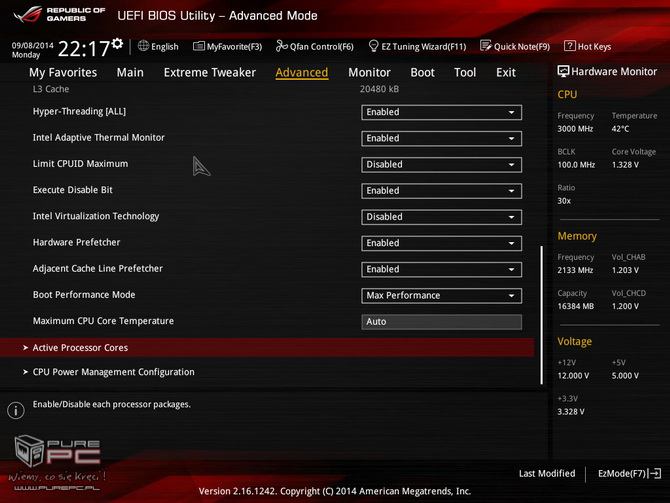Show the Hot Keys list
The width and height of the screenshot is (670, 503).
click(x=588, y=46)
